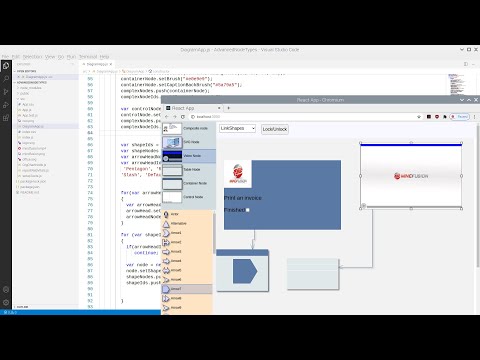Select the video node with MindFusion logo

[x=411, y=176]
